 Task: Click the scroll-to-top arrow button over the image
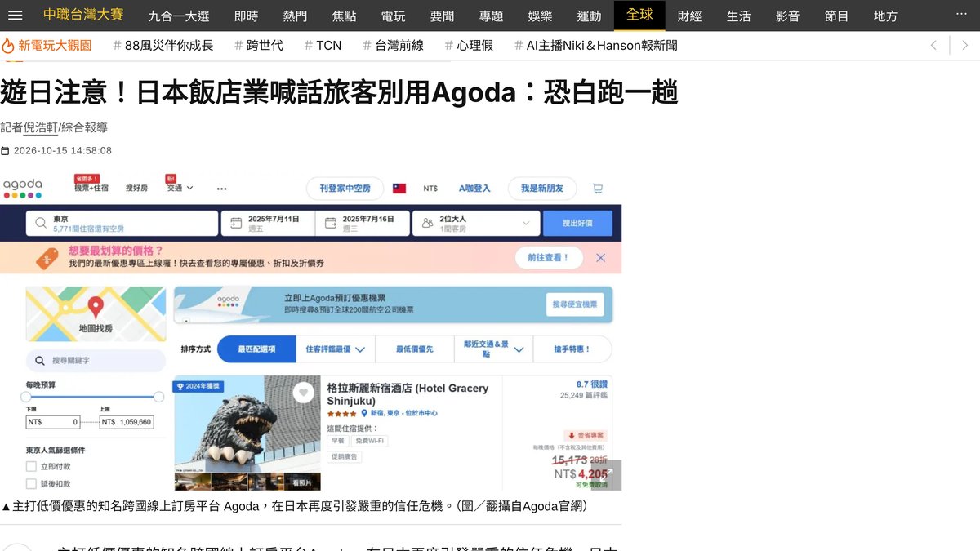pos(607,475)
